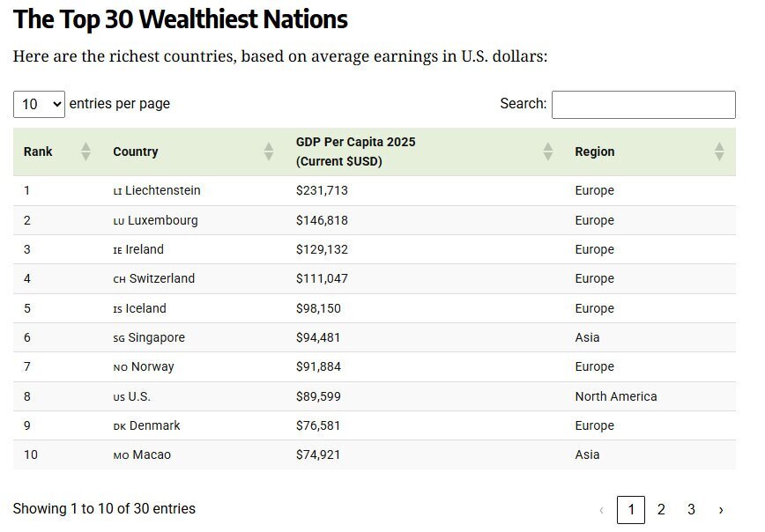Click previous page arrow
Screen dimensions: 765x532
pos(602,510)
